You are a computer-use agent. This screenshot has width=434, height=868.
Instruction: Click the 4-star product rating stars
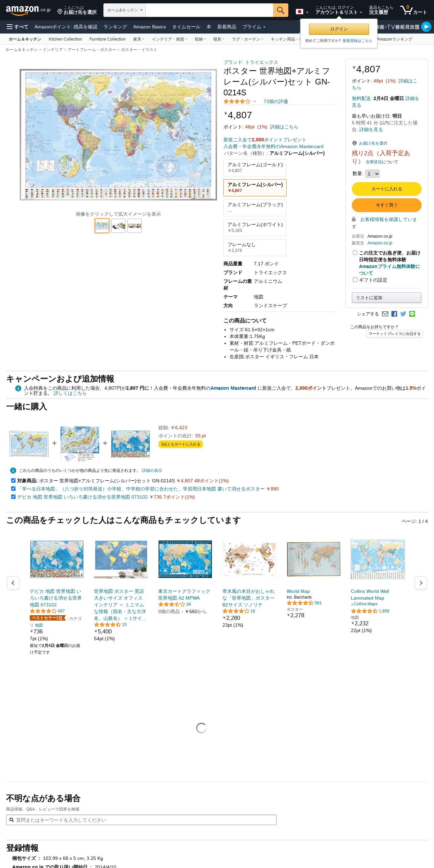pyautogui.click(x=237, y=101)
